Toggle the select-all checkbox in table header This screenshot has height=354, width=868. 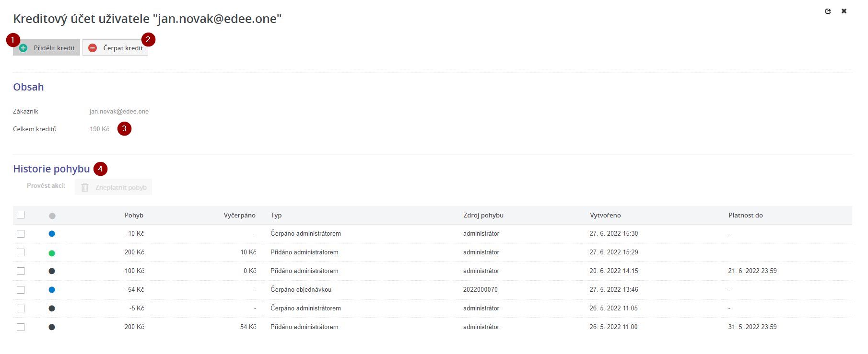pyautogui.click(x=21, y=215)
